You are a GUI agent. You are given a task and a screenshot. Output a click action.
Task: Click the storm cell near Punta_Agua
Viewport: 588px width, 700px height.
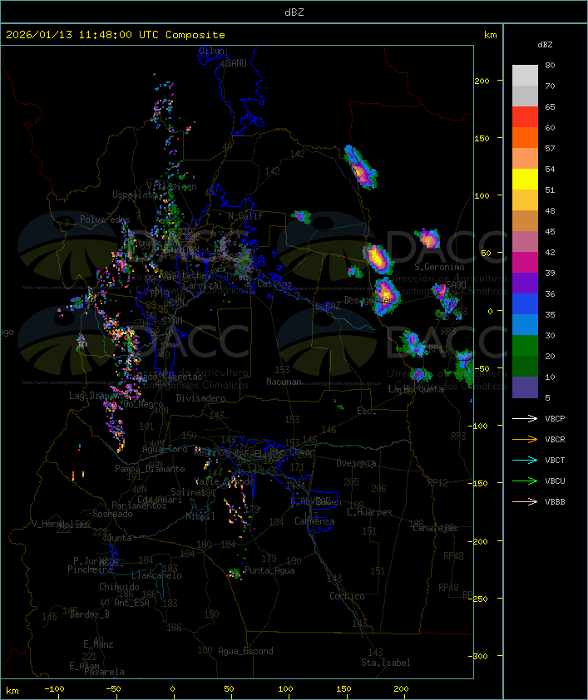(x=235, y=573)
